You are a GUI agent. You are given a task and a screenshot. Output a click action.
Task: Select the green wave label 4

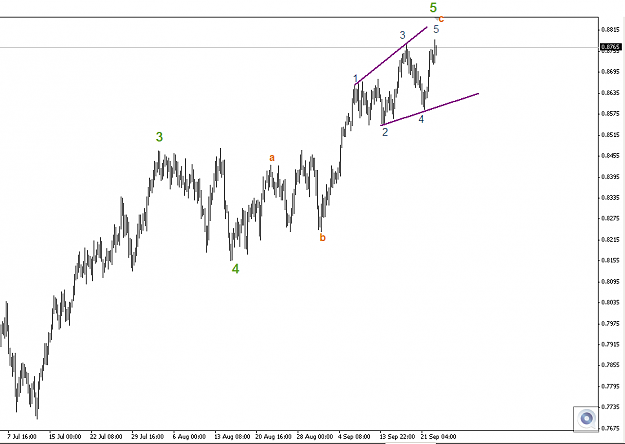236,269
